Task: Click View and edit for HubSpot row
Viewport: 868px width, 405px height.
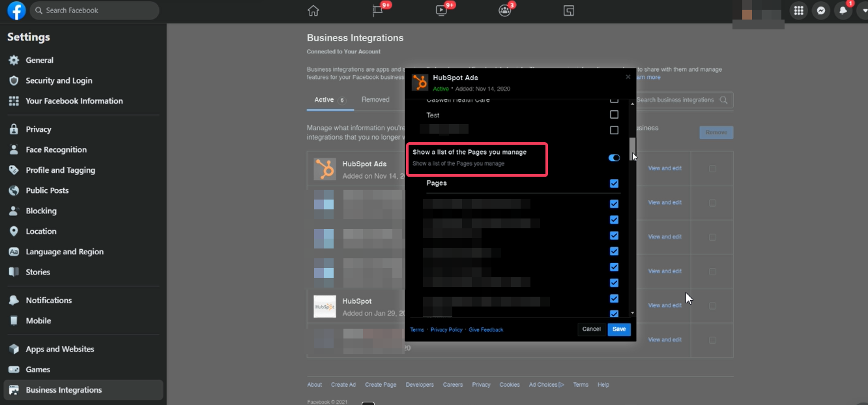Action: click(x=665, y=305)
